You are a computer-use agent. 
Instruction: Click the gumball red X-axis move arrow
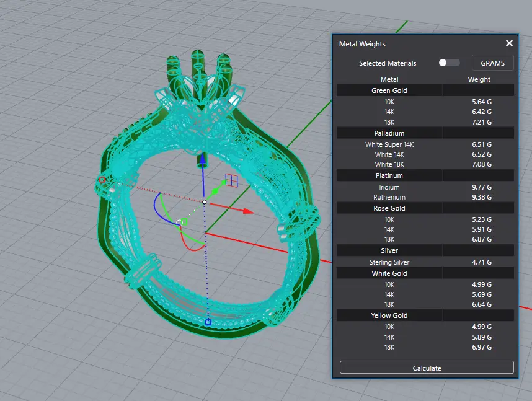(248, 211)
